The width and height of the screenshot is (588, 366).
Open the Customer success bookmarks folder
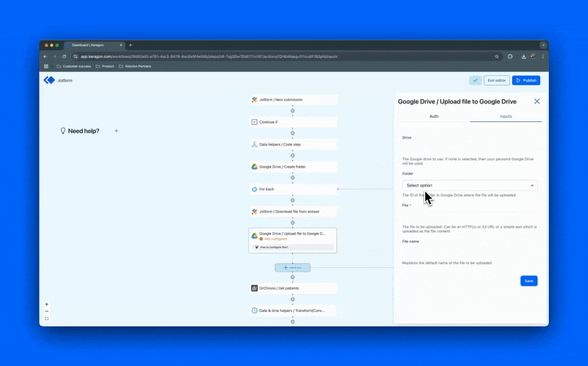tap(74, 66)
